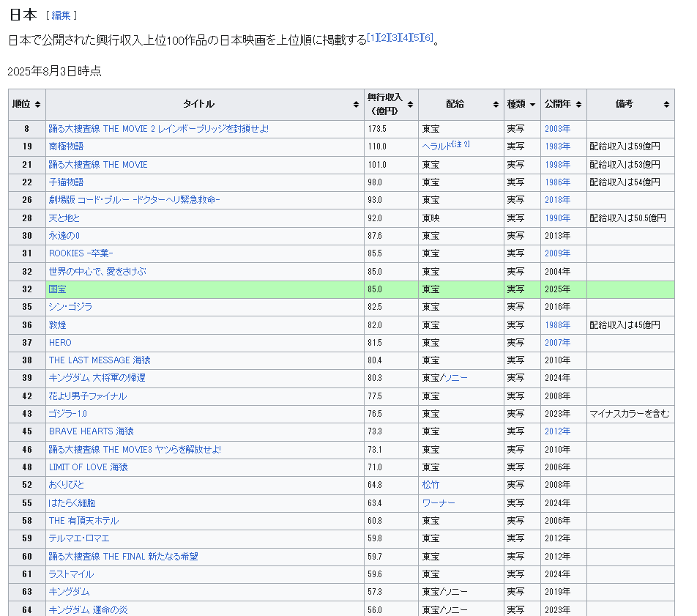697x616 pixels.
Task: Click the 2003年 release year link
Action: (557, 129)
